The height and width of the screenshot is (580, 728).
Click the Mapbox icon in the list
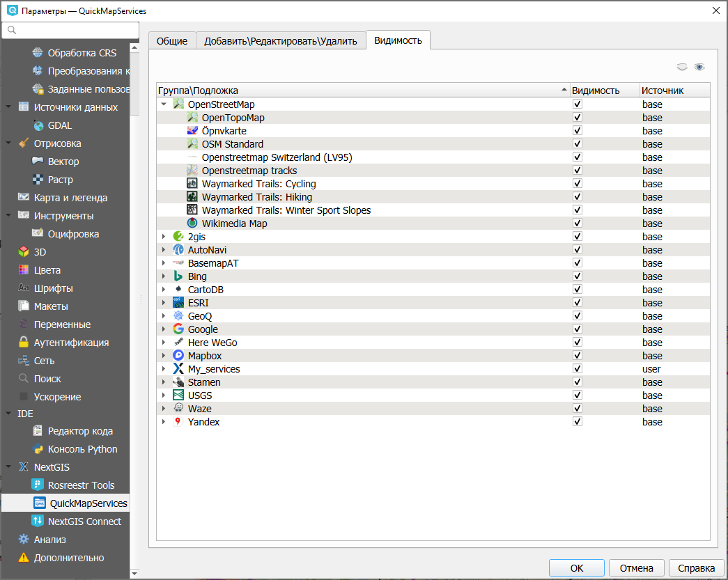pyautogui.click(x=178, y=356)
